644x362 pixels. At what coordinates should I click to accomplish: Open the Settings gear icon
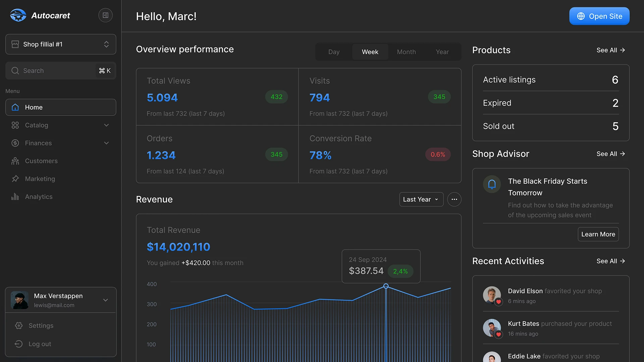tap(18, 325)
